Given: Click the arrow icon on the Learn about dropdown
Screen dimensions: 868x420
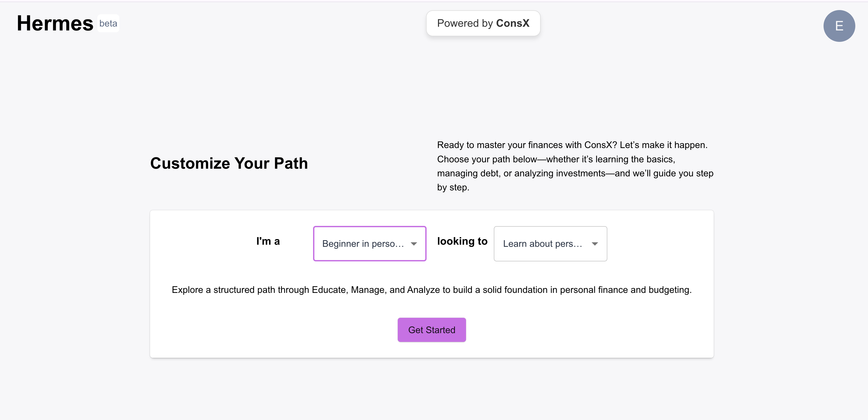Looking at the screenshot, I should [x=595, y=244].
